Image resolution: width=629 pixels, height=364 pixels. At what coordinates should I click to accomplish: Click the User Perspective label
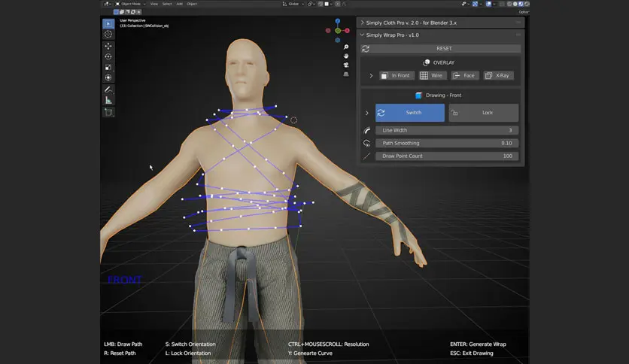tap(132, 20)
